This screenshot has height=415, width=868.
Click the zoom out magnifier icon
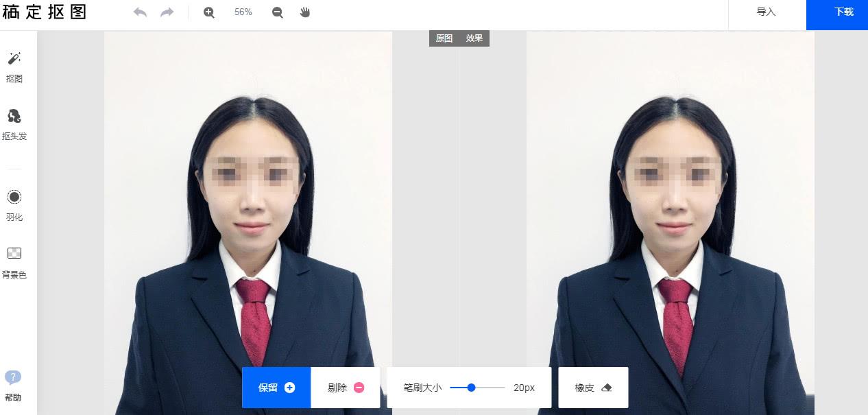[x=277, y=12]
